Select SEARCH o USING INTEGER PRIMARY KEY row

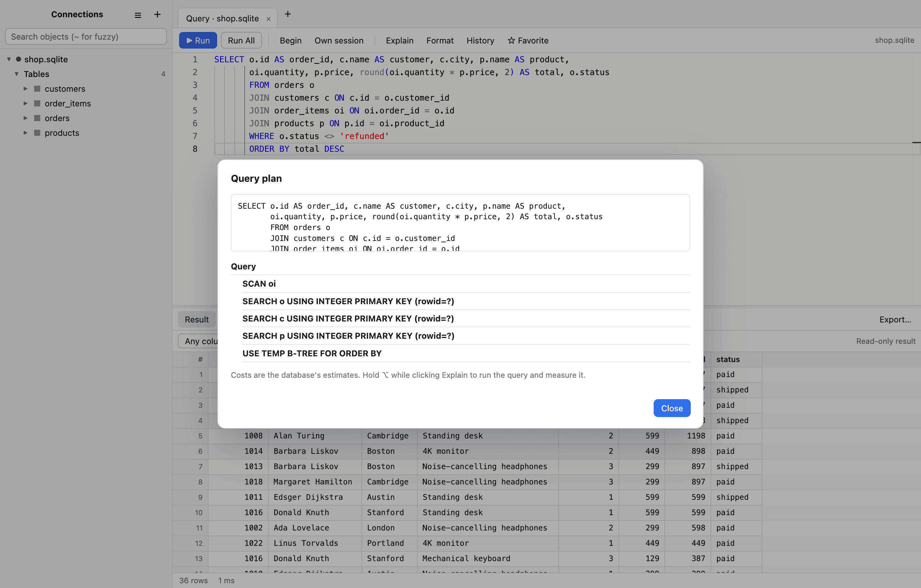click(x=466, y=301)
